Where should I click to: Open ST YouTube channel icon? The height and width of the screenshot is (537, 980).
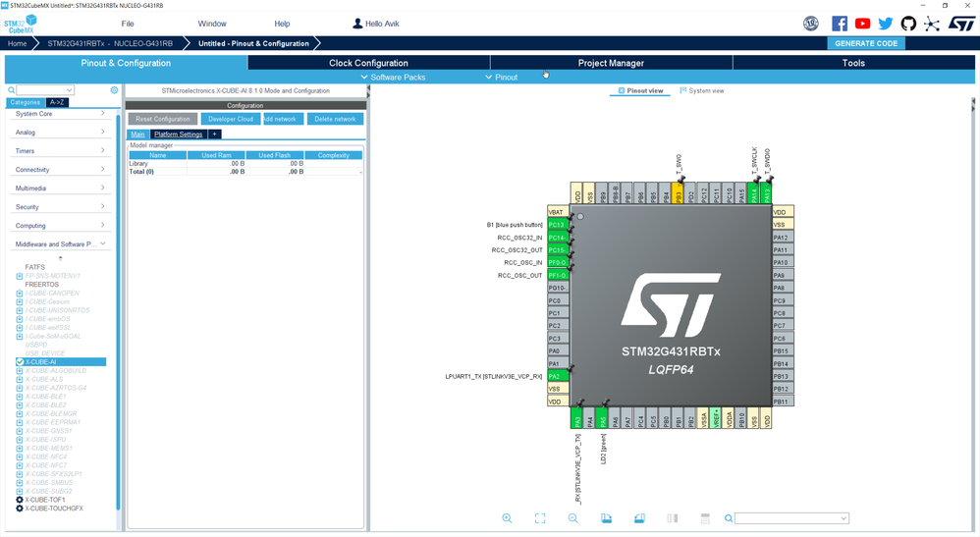pos(862,24)
